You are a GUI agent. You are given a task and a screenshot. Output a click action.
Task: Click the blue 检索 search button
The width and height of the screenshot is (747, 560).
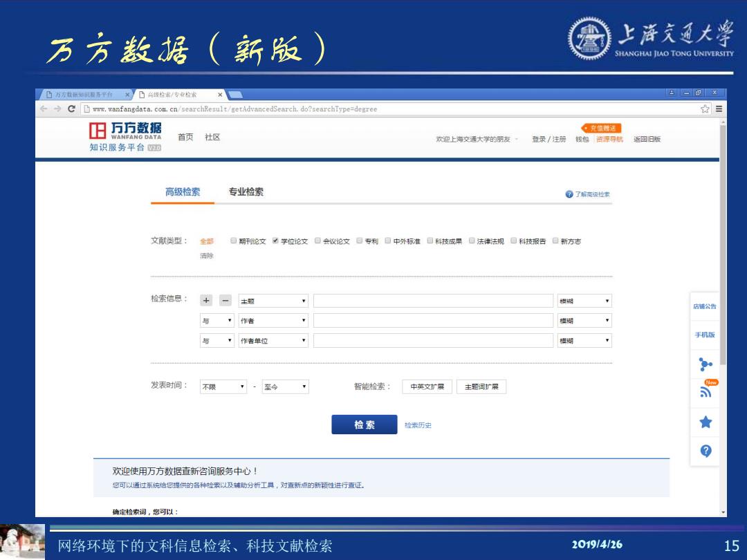(365, 424)
